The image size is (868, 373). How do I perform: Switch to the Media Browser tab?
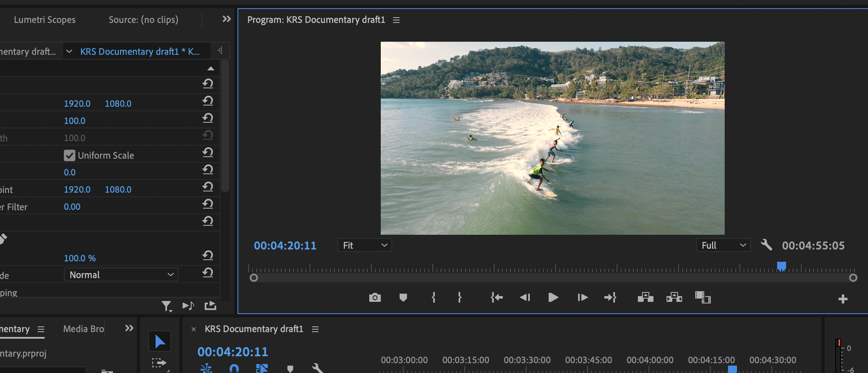tap(84, 329)
